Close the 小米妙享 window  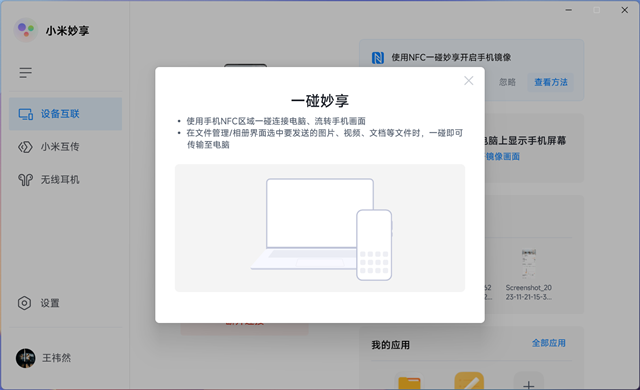click(x=624, y=10)
